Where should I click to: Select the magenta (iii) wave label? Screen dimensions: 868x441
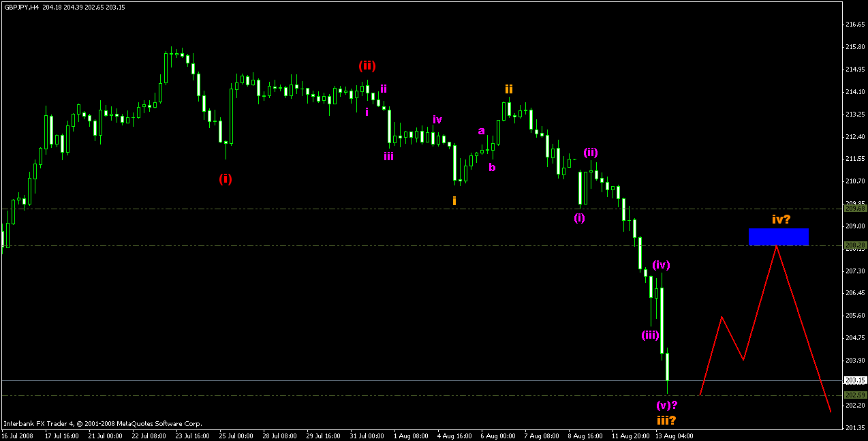tap(650, 335)
